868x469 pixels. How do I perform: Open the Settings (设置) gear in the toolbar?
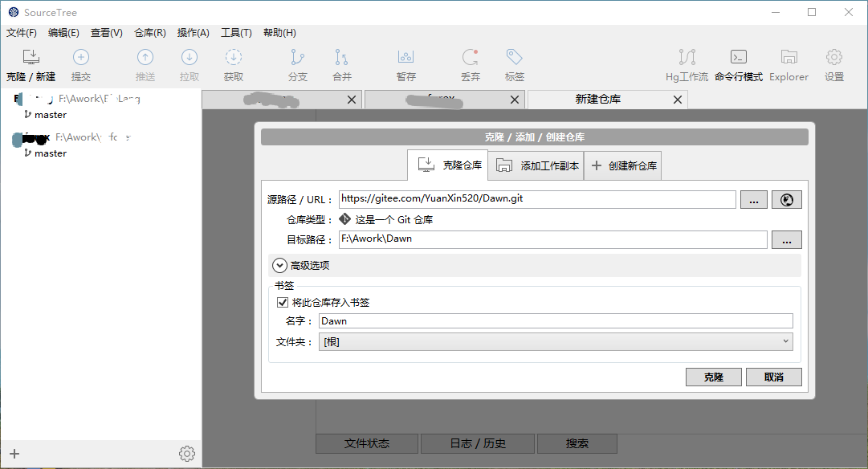point(834,57)
